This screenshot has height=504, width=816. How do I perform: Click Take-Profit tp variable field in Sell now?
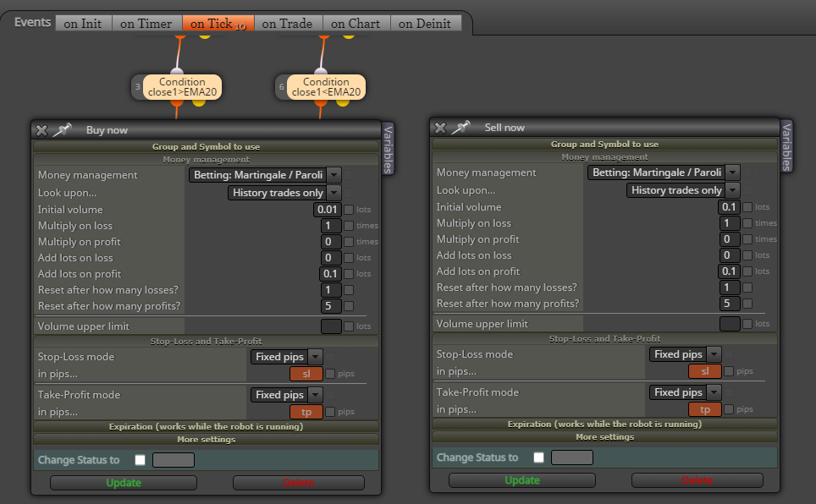(704, 408)
